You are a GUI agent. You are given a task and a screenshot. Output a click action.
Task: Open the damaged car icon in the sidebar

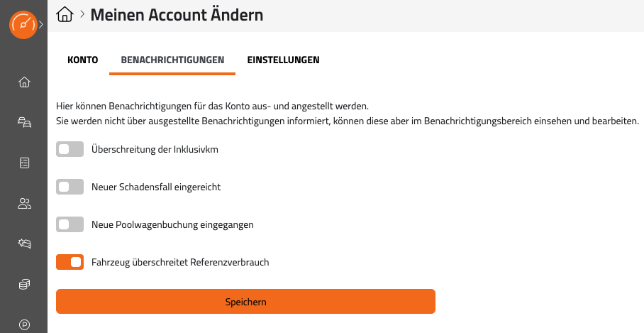(x=24, y=244)
